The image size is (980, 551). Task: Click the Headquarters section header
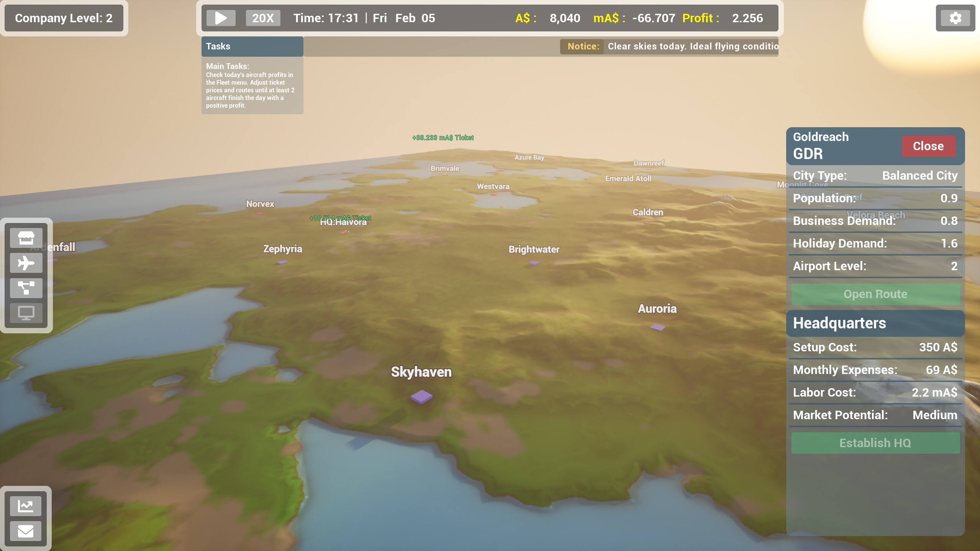875,323
